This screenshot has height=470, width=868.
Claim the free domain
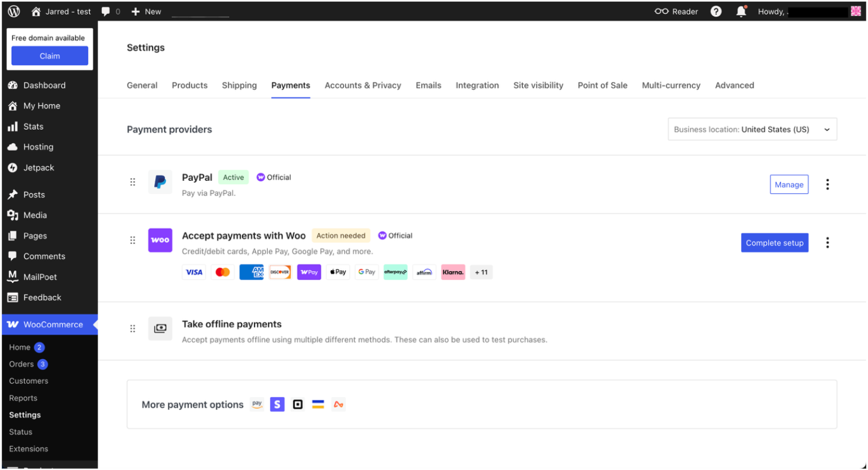pyautogui.click(x=50, y=56)
